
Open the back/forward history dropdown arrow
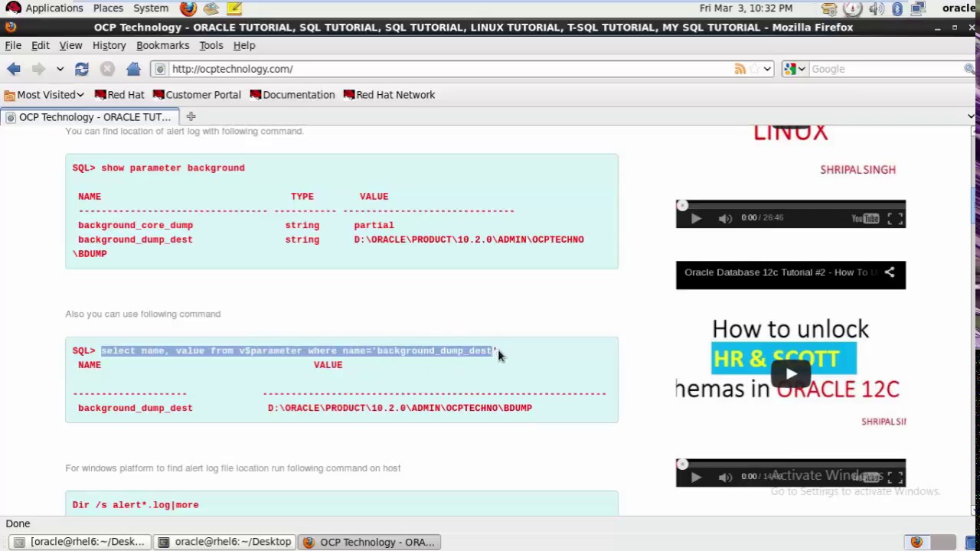point(60,69)
